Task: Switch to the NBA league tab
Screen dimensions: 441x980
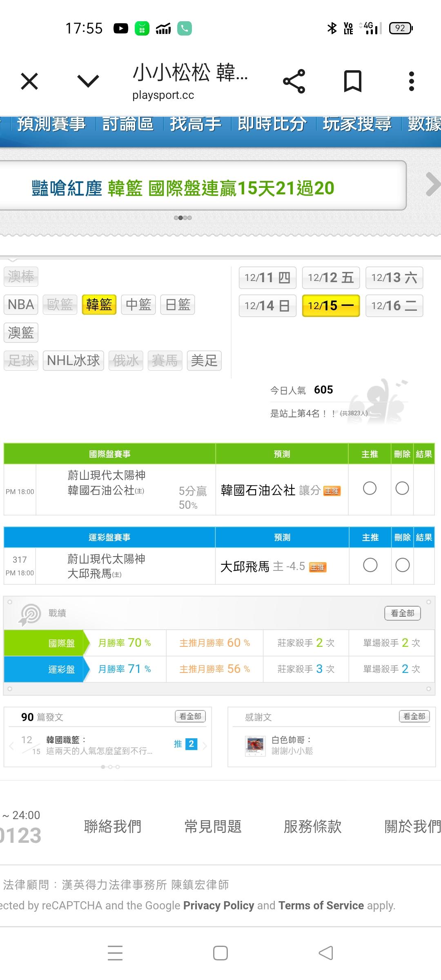Action: click(x=21, y=305)
